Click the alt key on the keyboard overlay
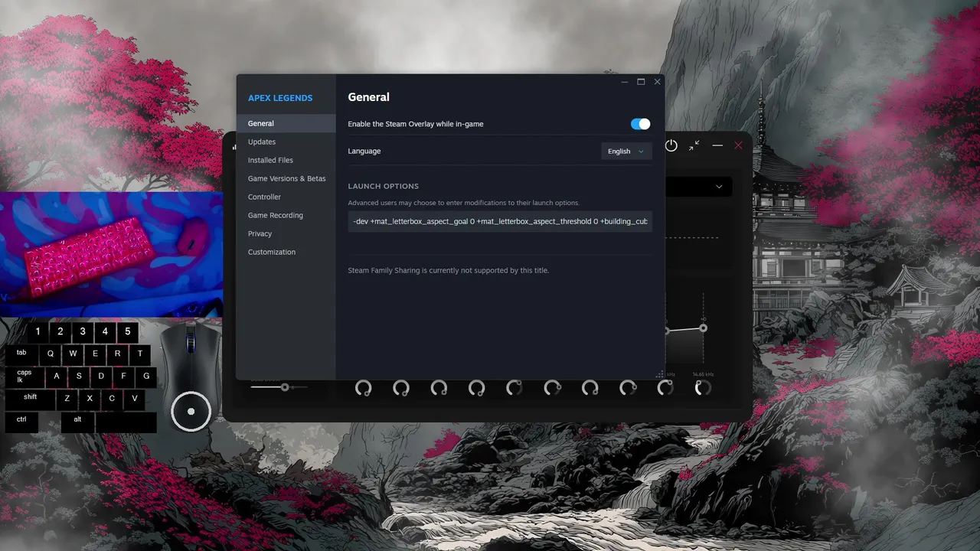The image size is (980, 551). 77,422
